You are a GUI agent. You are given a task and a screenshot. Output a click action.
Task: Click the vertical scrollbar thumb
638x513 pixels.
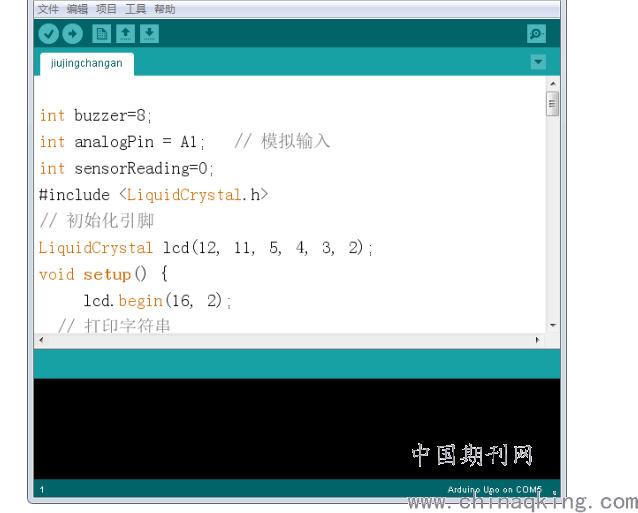[552, 104]
